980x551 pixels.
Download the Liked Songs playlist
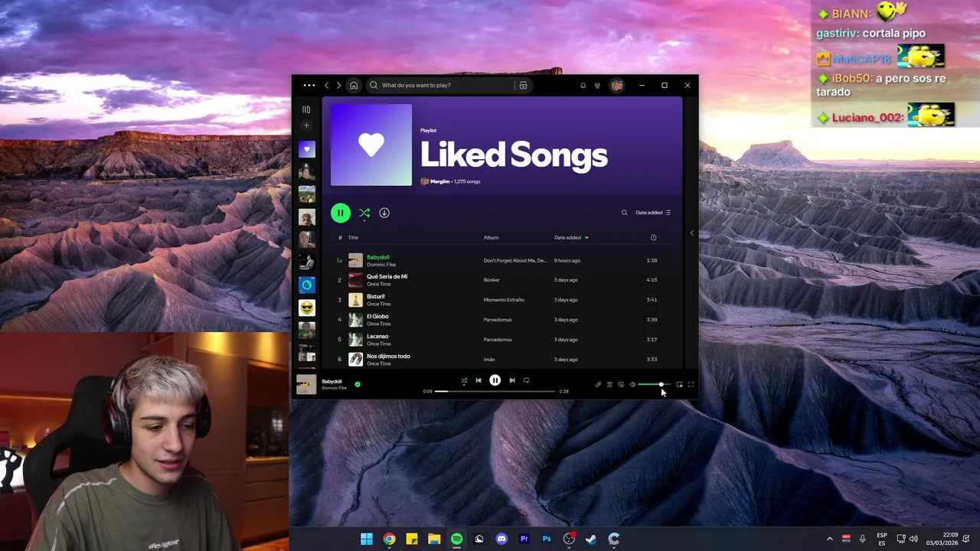(x=384, y=213)
